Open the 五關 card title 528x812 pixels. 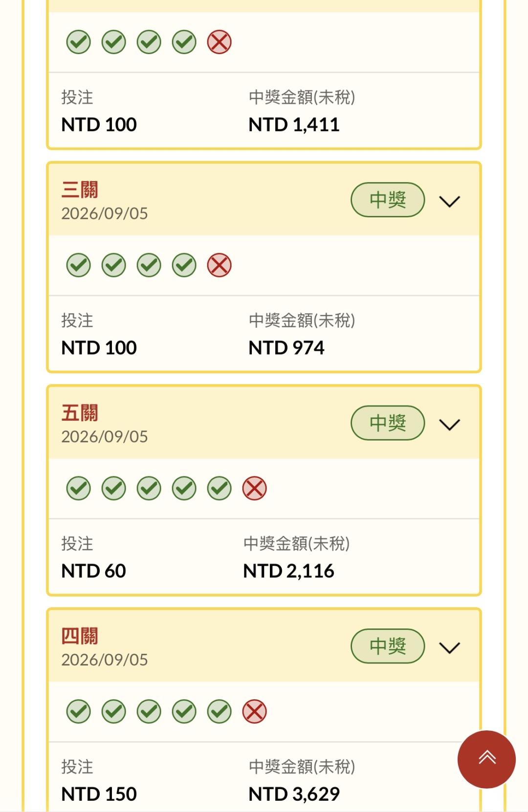(x=80, y=413)
